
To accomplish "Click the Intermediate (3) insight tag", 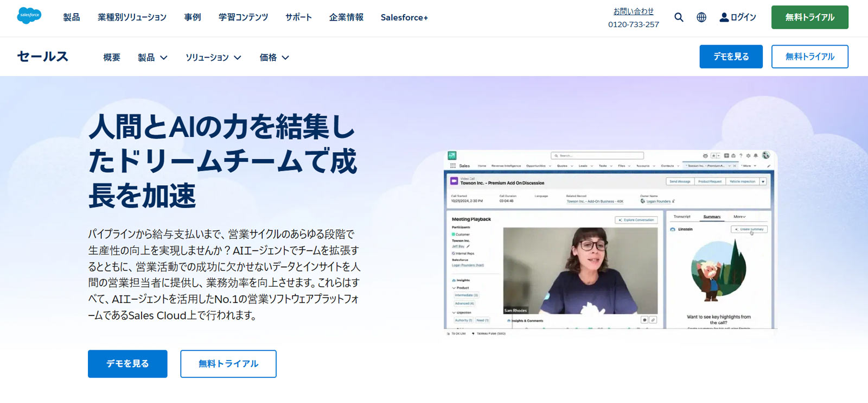I will coord(467,295).
